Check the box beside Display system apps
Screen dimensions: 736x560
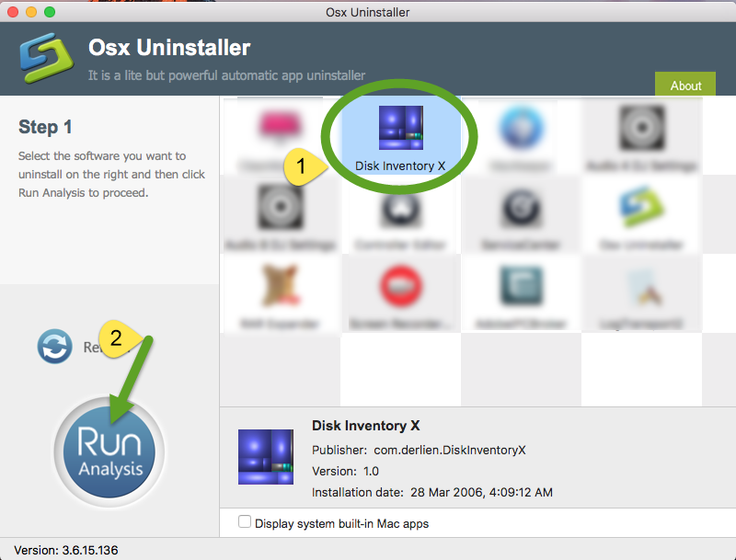[245, 520]
